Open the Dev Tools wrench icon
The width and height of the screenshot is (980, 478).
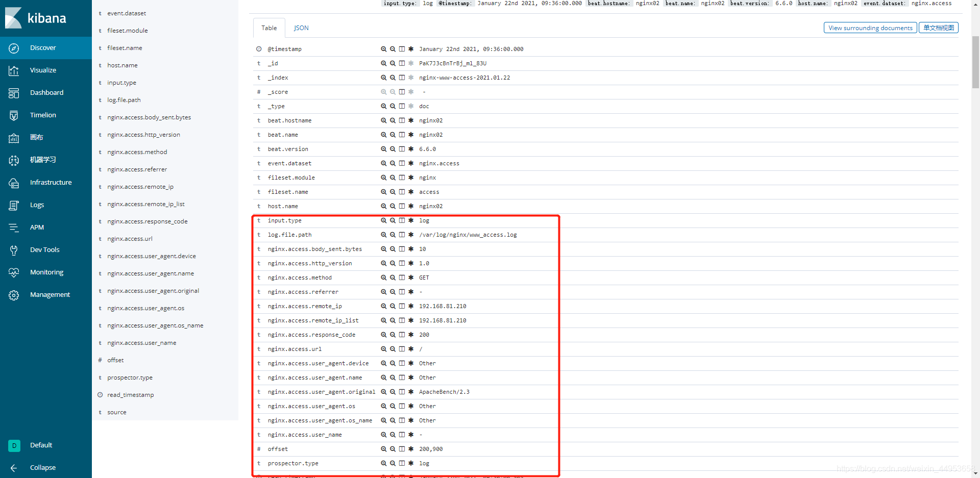tap(14, 250)
